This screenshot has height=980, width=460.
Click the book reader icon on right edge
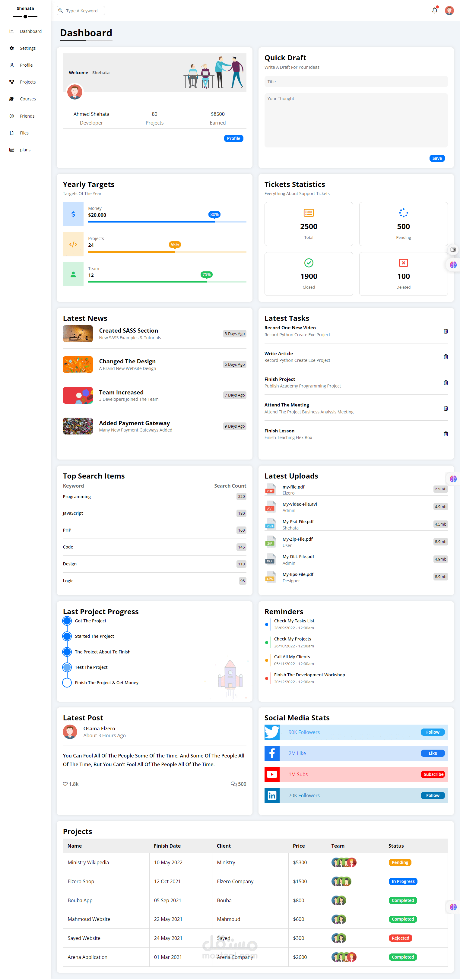click(453, 250)
